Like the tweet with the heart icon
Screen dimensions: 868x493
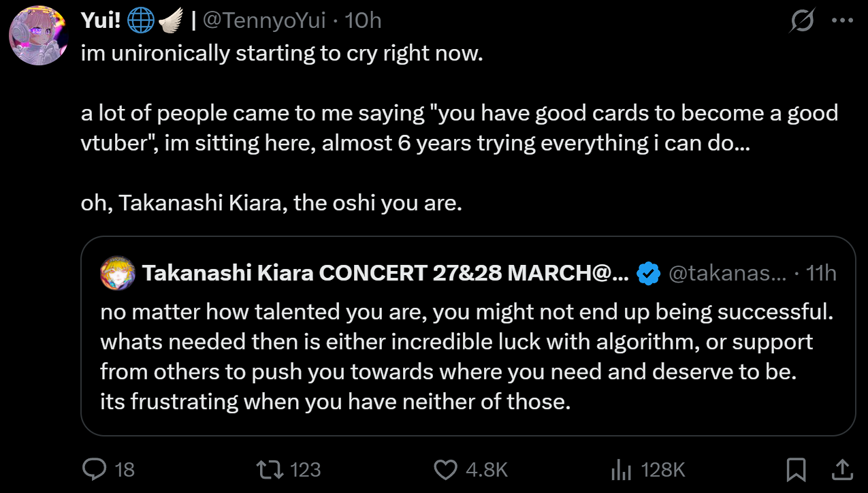tap(446, 469)
